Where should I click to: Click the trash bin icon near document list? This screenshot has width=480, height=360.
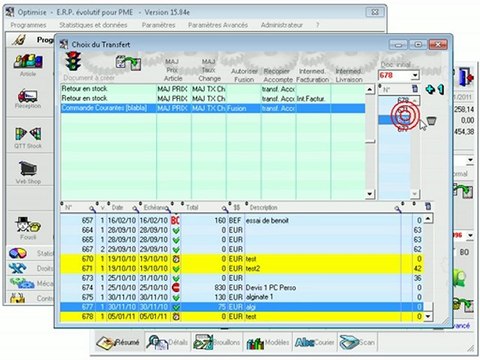coord(431,121)
